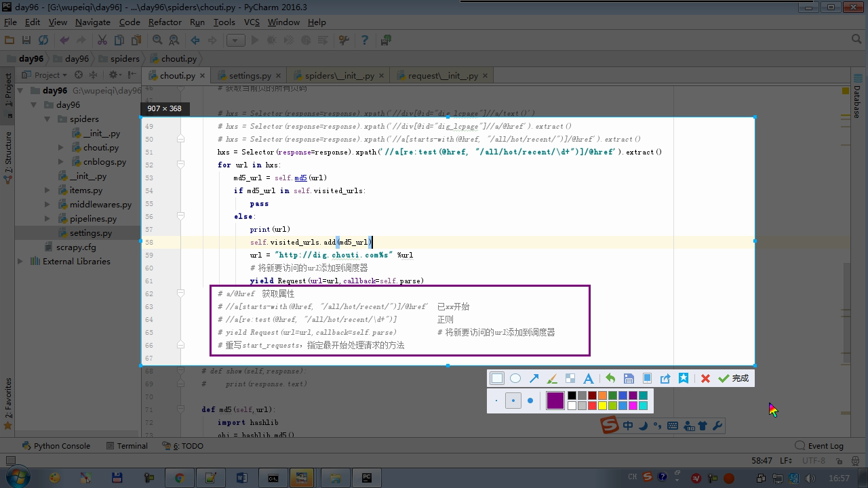Select the smallest stroke thickness dot
The image size is (868, 488).
click(496, 401)
